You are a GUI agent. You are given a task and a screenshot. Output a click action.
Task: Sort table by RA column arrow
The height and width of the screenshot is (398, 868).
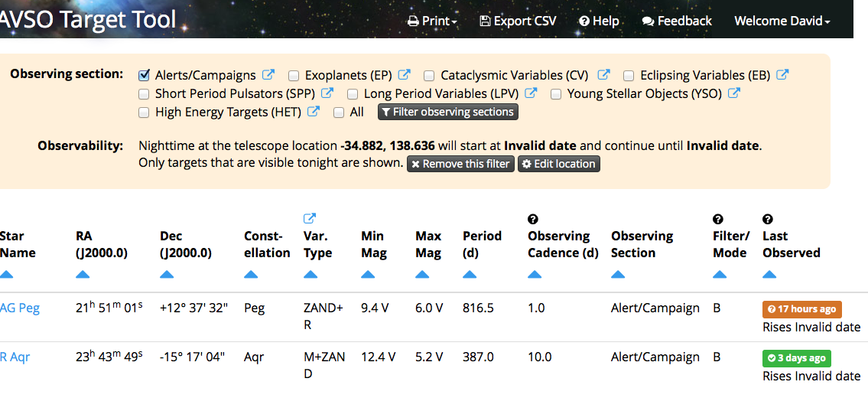[x=83, y=275]
